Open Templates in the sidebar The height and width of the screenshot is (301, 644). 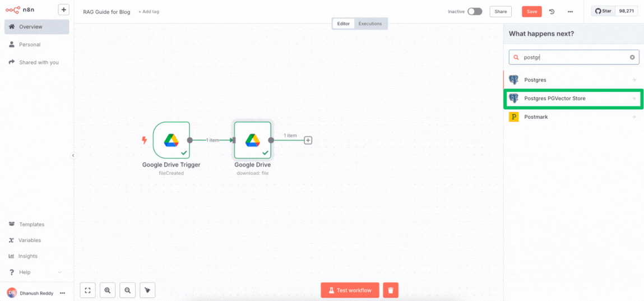tap(31, 224)
